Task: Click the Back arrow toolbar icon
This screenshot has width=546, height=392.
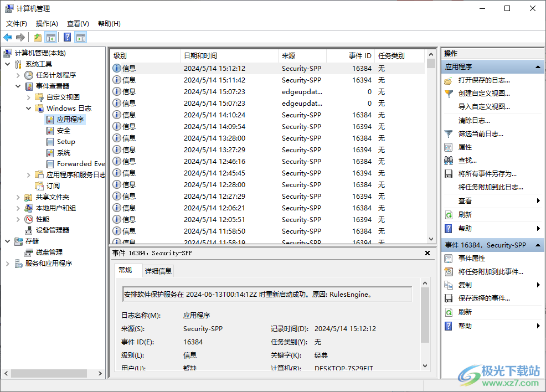Action: pos(8,37)
